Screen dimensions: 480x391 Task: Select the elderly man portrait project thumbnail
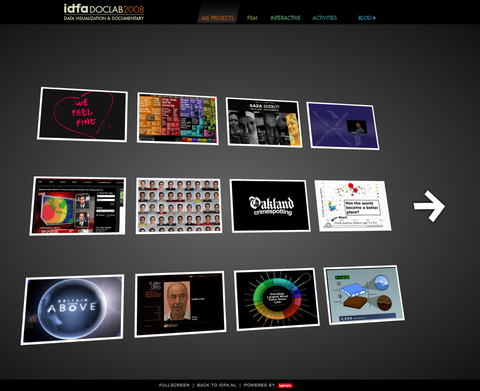(x=180, y=304)
